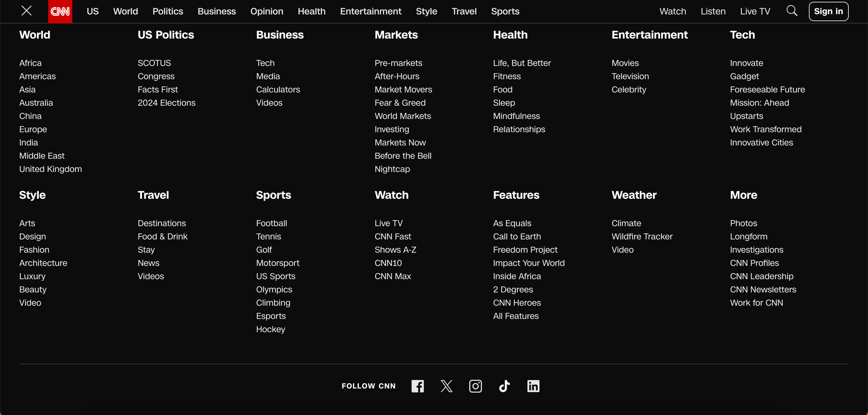Open CNN Heroes features

[517, 303]
